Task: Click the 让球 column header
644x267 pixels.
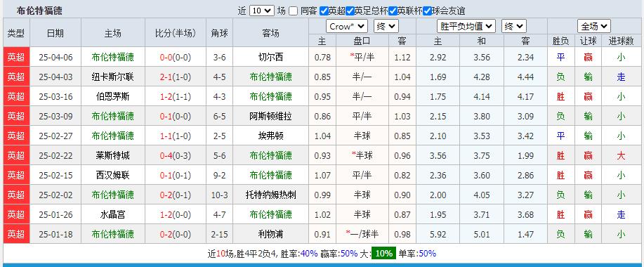Action: (588, 41)
